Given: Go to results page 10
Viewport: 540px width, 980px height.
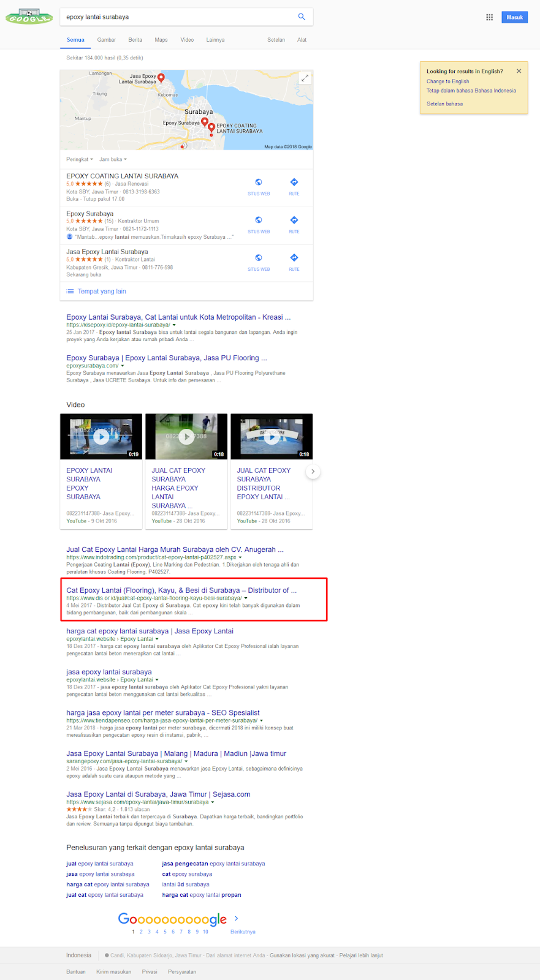Looking at the screenshot, I should (x=205, y=932).
